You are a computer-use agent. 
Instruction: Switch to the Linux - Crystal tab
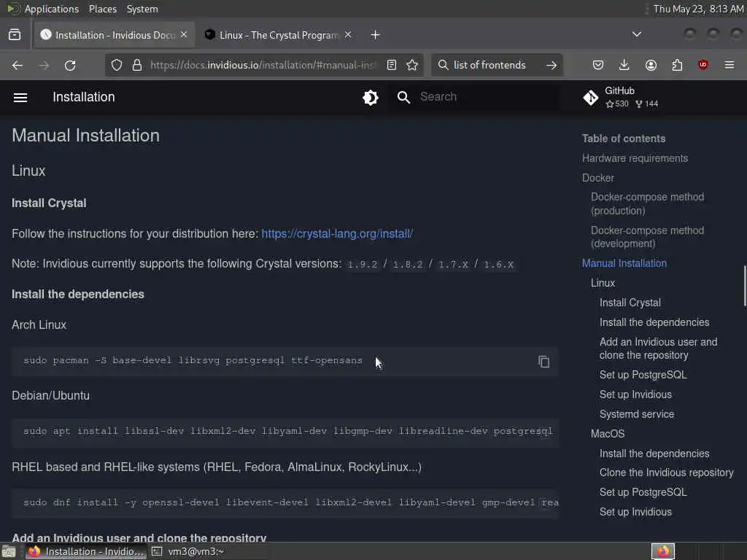pos(279,35)
